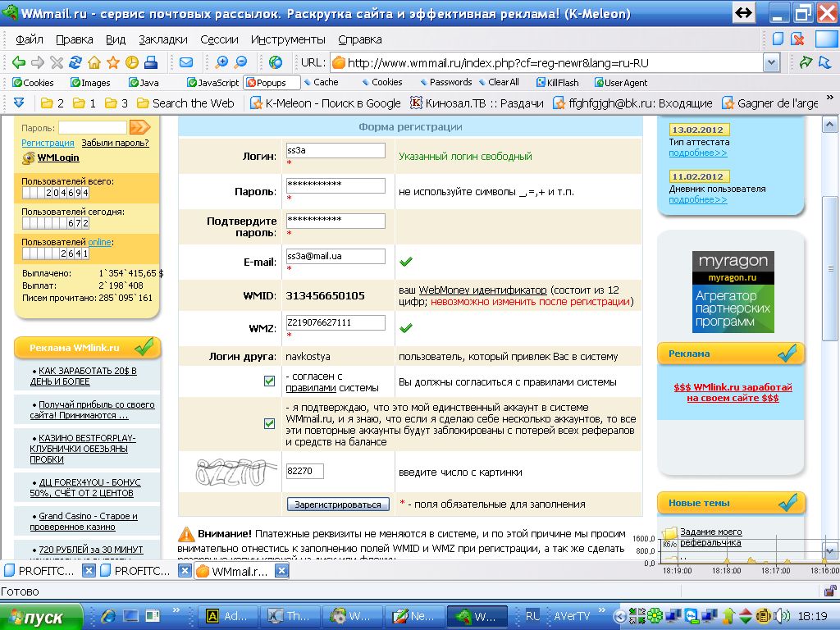Click Забыли пароль link
Screen dimensions: 840x630
coord(115,143)
